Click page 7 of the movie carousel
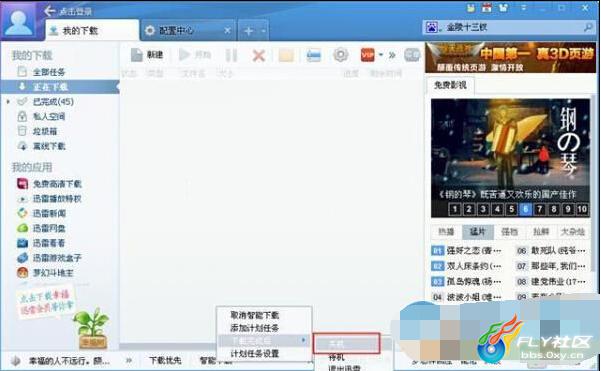Image resolution: width=601 pixels, height=371 pixels. pyautogui.click(x=540, y=209)
